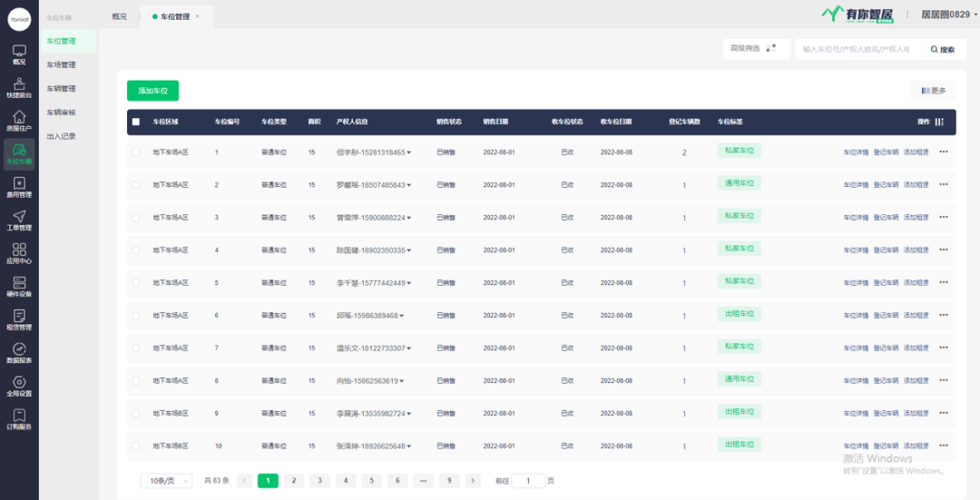Expand the 10条/页 page size dropdown
The height and width of the screenshot is (500, 980).
[x=165, y=481]
